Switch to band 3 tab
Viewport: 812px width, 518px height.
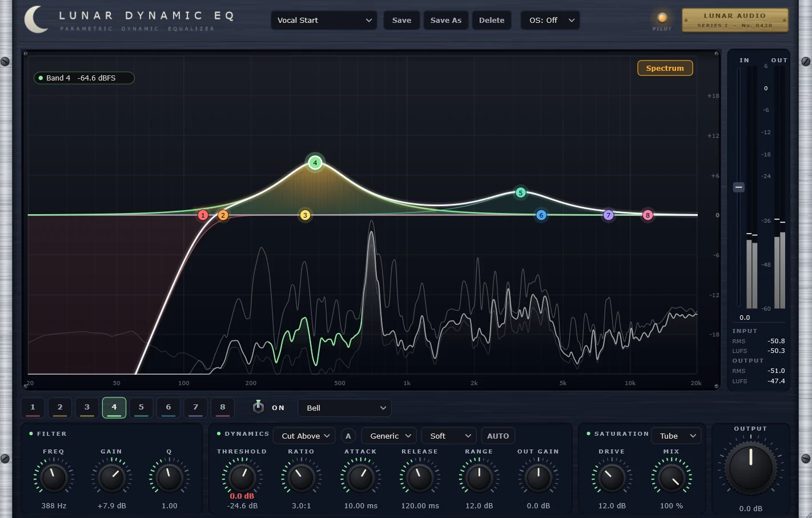click(x=87, y=408)
